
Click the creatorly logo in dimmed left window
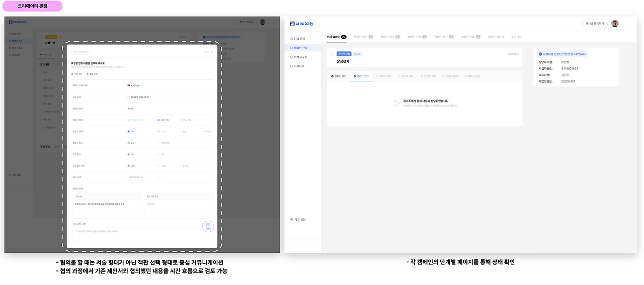[x=19, y=22]
